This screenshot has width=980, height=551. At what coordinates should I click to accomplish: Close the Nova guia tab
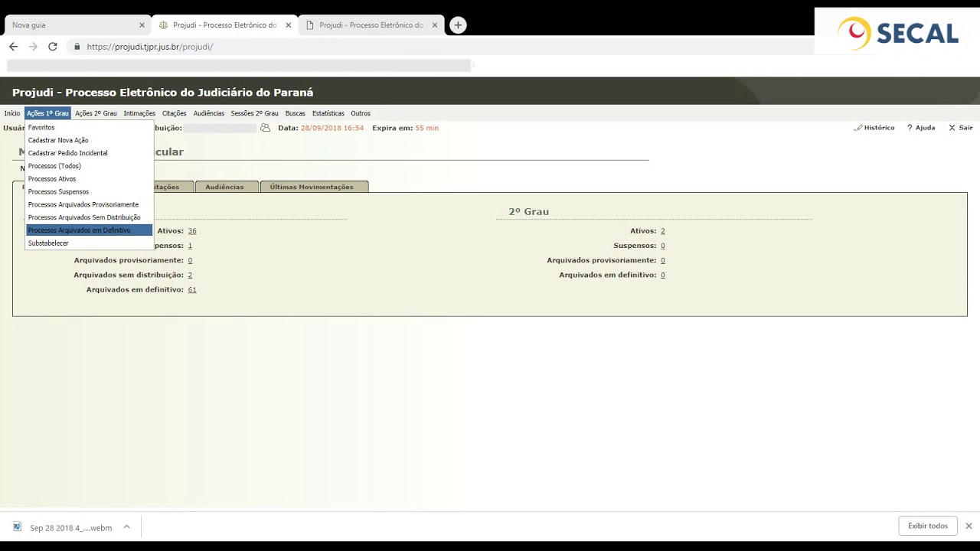point(142,25)
